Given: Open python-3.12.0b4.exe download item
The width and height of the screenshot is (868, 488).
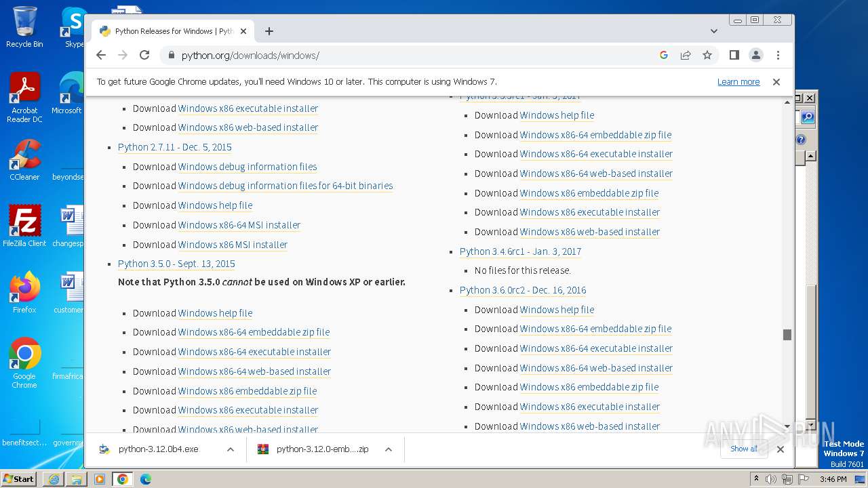Looking at the screenshot, I should click(158, 449).
